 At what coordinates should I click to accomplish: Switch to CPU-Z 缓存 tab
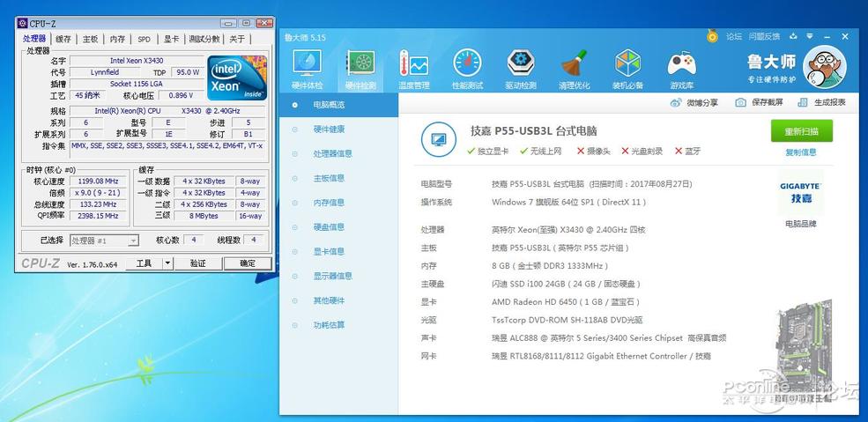[x=63, y=40]
